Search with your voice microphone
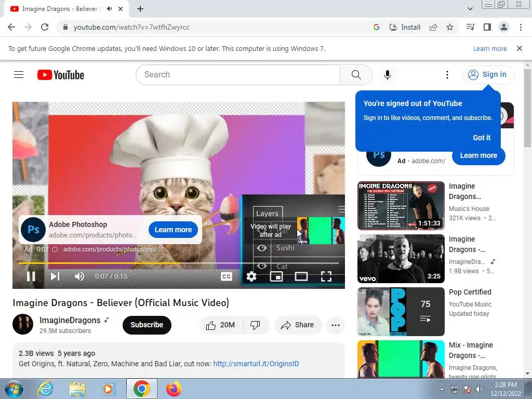Viewport: 532px width, 399px height. (388, 75)
